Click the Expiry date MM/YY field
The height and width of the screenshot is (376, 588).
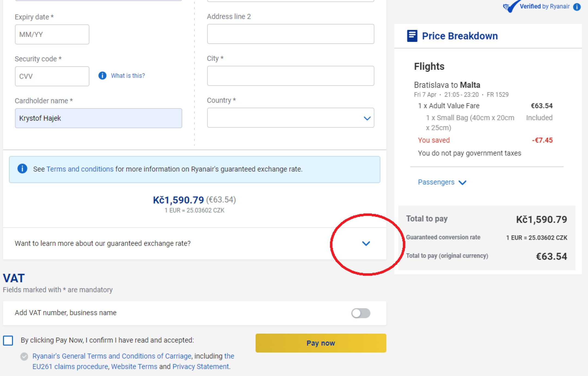[52, 34]
